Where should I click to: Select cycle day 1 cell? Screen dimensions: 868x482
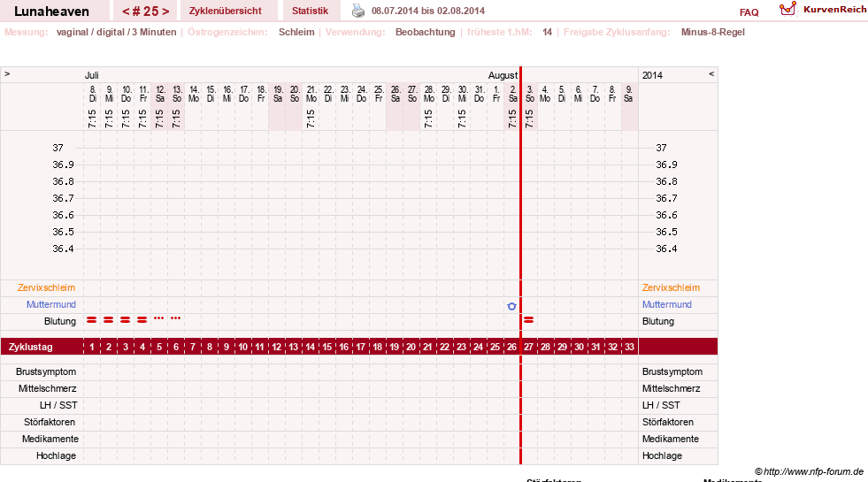[92, 347]
